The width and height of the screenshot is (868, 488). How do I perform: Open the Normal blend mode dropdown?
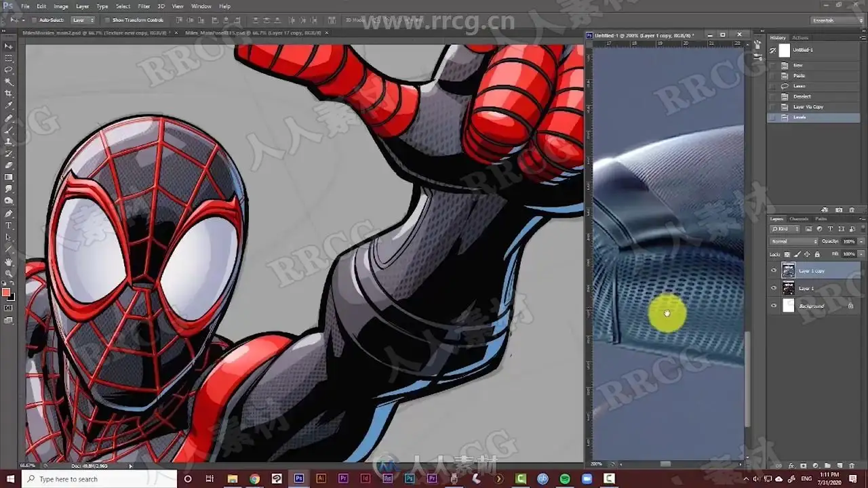[794, 241]
